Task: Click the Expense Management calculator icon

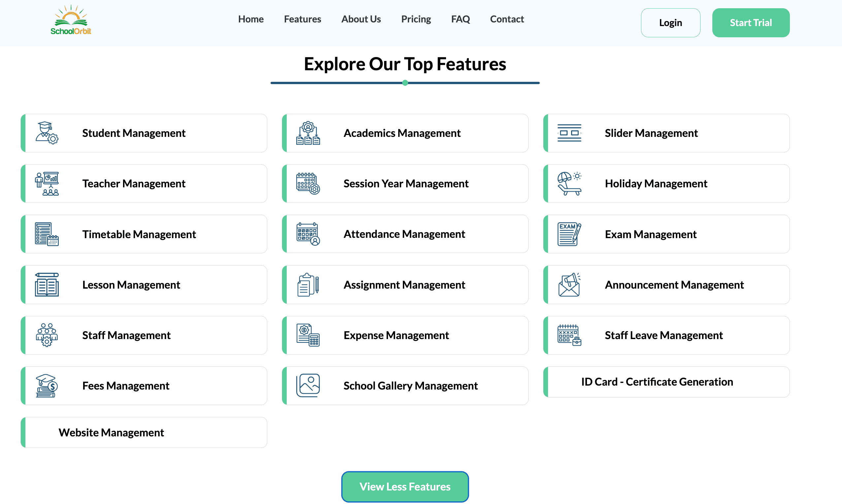Action: pyautogui.click(x=308, y=335)
